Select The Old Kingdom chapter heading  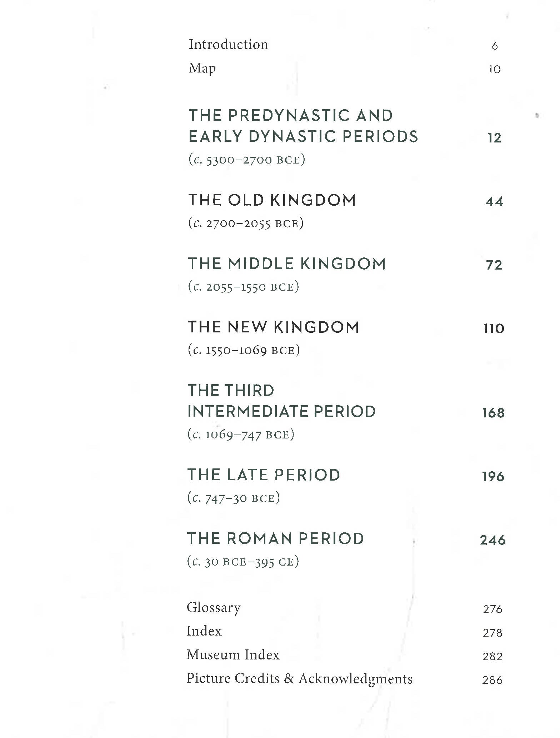(x=272, y=200)
